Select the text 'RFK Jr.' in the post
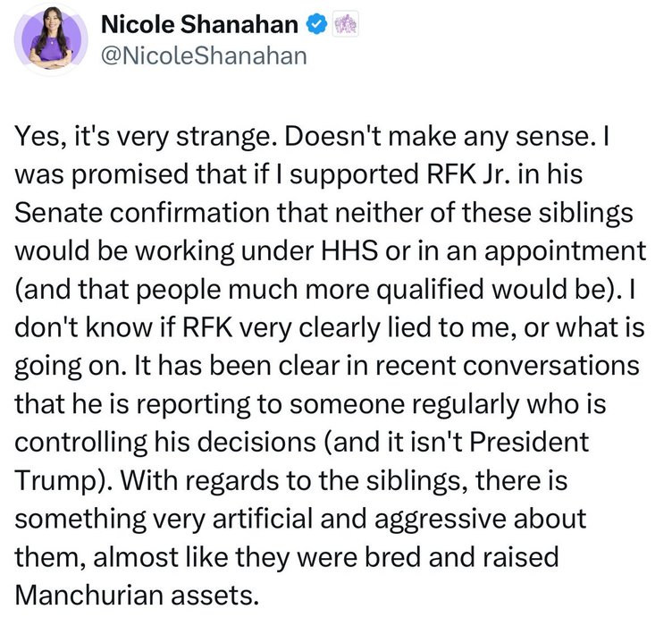672x626 pixels. 468,174
